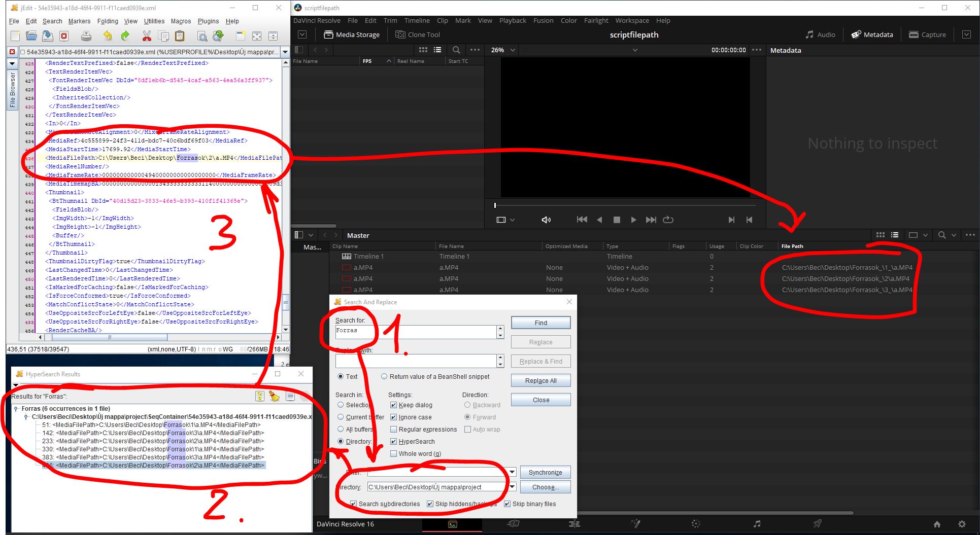Click the Synchronize button
This screenshot has height=535, width=980.
pyautogui.click(x=545, y=473)
